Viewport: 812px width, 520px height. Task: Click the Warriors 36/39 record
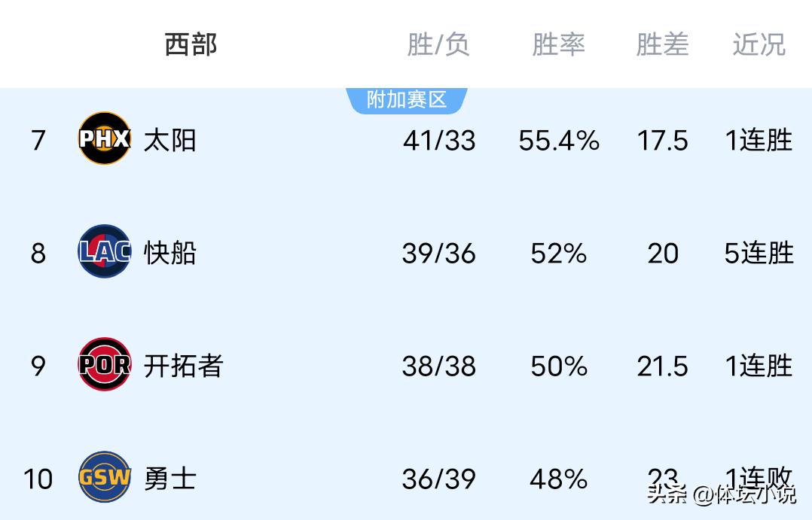439,479
